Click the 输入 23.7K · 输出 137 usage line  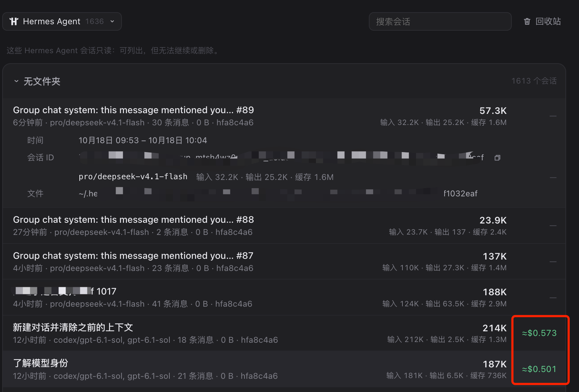(x=448, y=232)
